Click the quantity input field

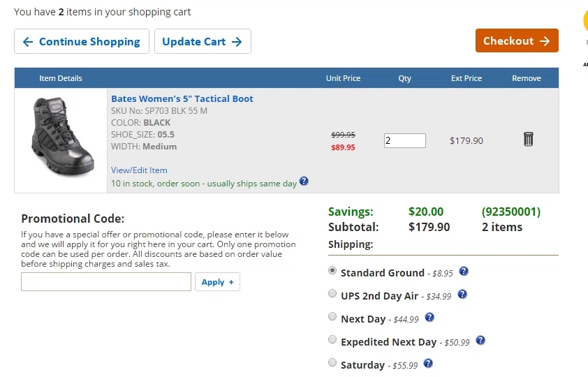(404, 140)
